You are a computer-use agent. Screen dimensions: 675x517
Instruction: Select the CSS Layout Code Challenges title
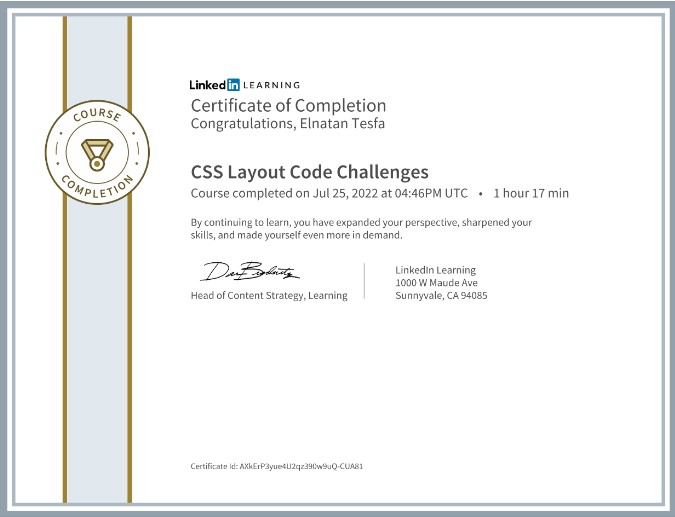(x=309, y=171)
